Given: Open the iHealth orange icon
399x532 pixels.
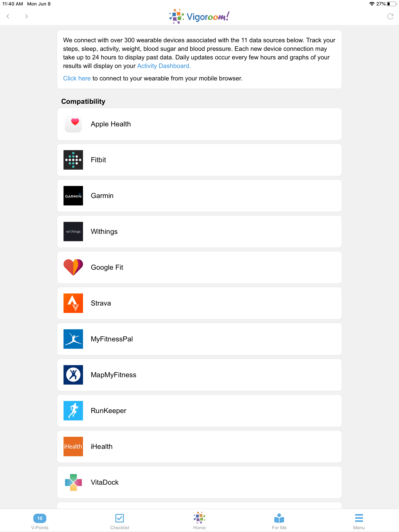Looking at the screenshot, I should point(73,446).
